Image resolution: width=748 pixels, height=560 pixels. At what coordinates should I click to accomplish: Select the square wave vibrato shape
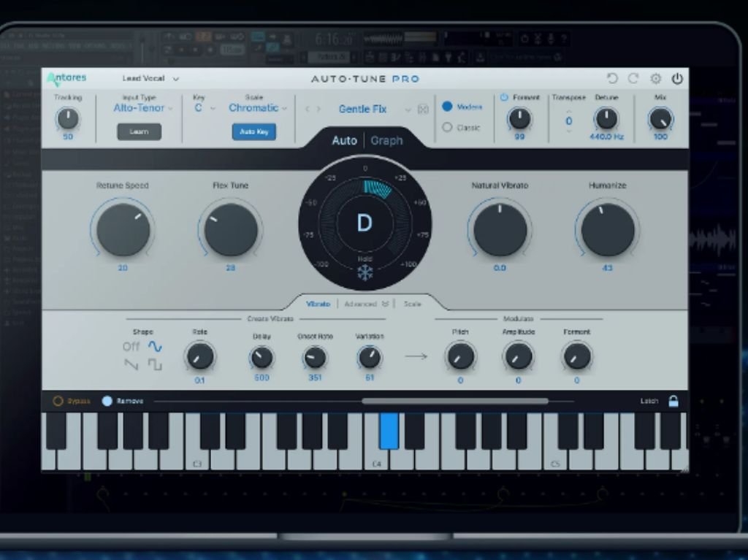tap(155, 365)
